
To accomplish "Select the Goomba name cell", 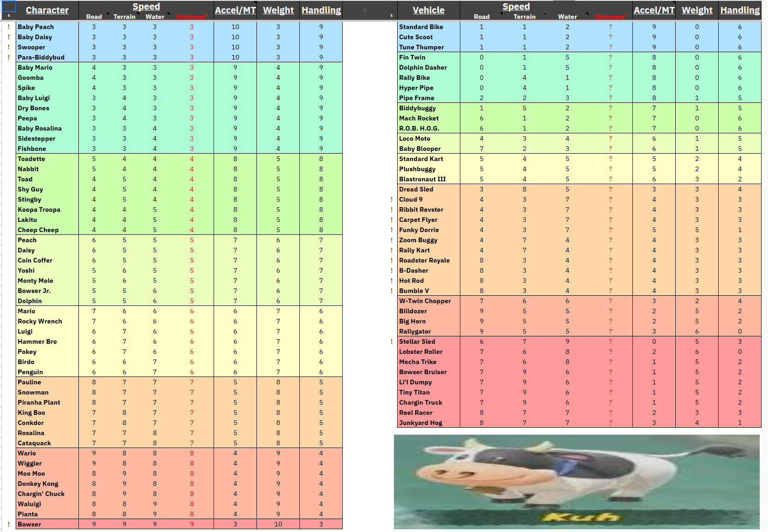I will click(47, 78).
